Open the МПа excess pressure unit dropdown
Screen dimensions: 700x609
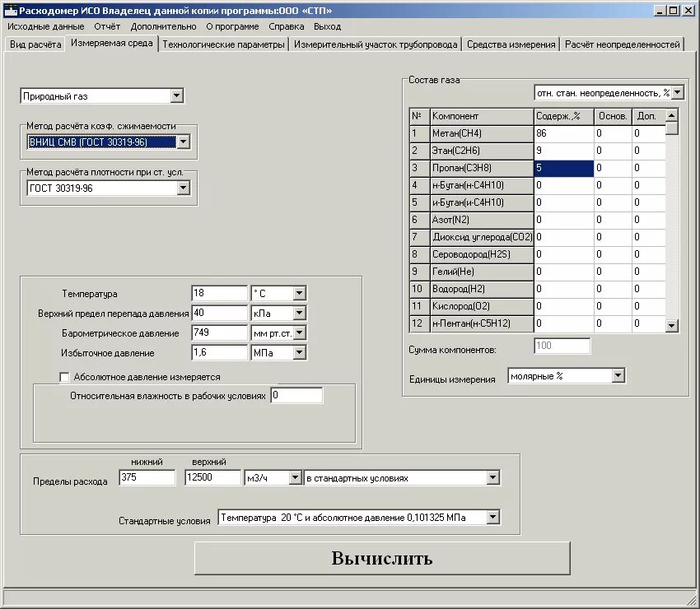click(x=299, y=353)
